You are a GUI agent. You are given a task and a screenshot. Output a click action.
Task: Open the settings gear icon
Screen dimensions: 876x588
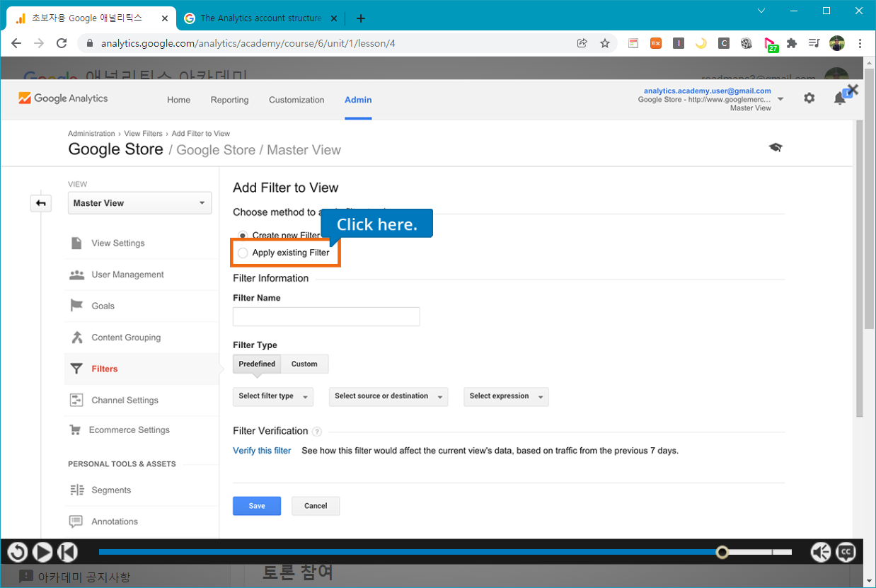(809, 98)
